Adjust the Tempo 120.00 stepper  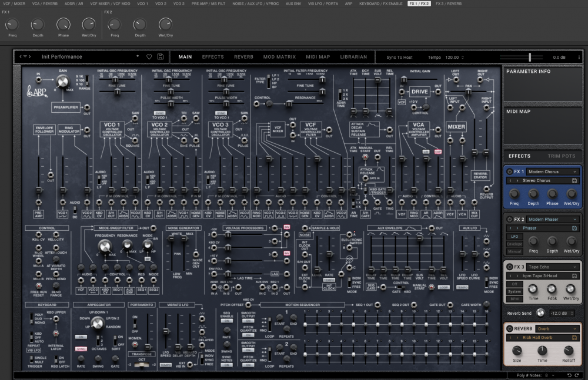462,58
